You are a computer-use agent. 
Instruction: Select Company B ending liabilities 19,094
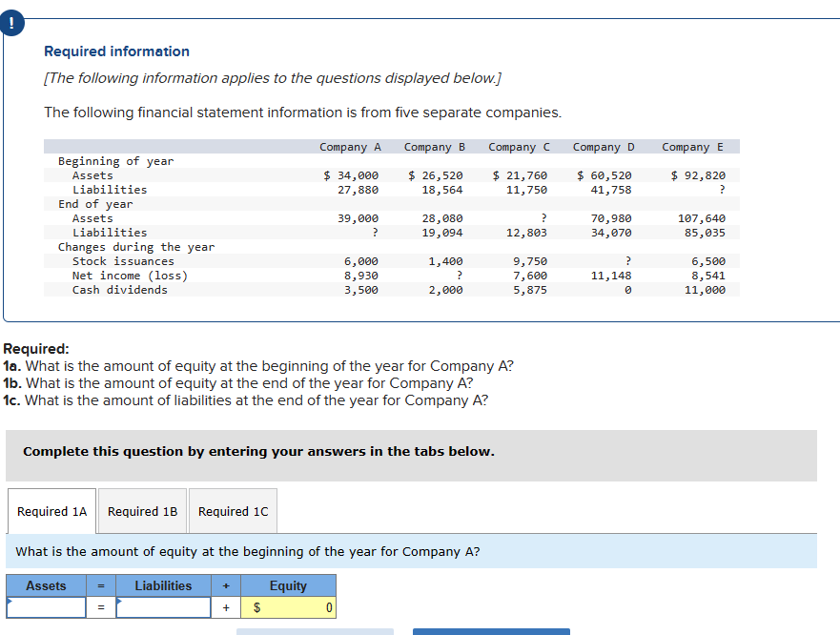(x=442, y=233)
